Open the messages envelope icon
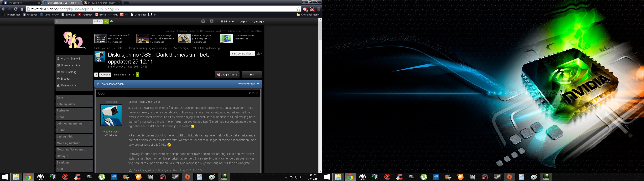This screenshot has width=644, height=181. tap(203, 21)
